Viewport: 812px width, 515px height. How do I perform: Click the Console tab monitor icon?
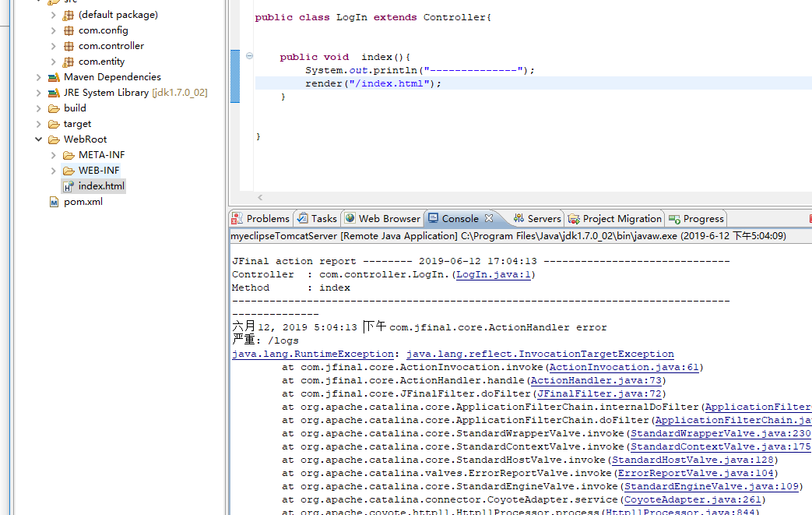click(x=434, y=218)
